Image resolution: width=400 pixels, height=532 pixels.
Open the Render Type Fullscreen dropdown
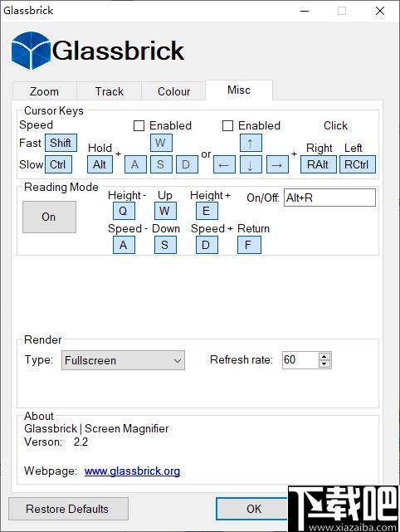coord(123,360)
